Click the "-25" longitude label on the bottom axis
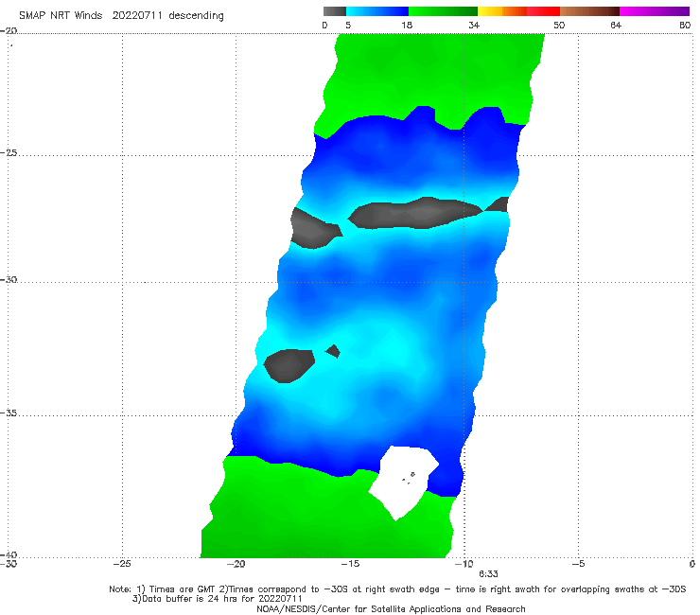The width and height of the screenshot is (700, 615). click(122, 564)
